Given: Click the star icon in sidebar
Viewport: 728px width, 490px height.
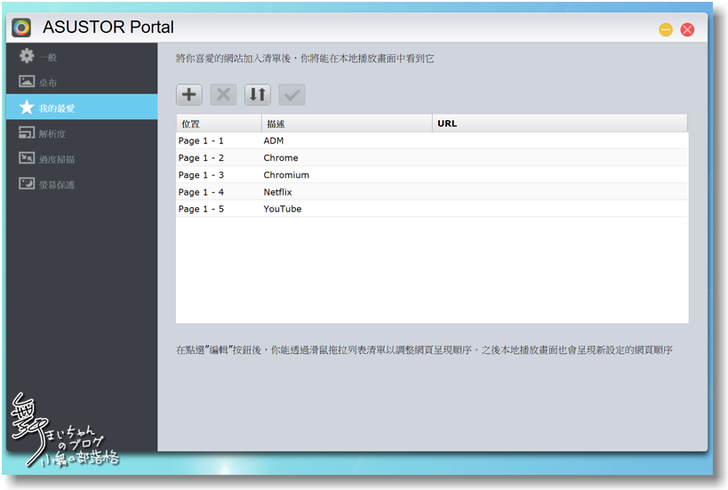Looking at the screenshot, I should tap(26, 107).
